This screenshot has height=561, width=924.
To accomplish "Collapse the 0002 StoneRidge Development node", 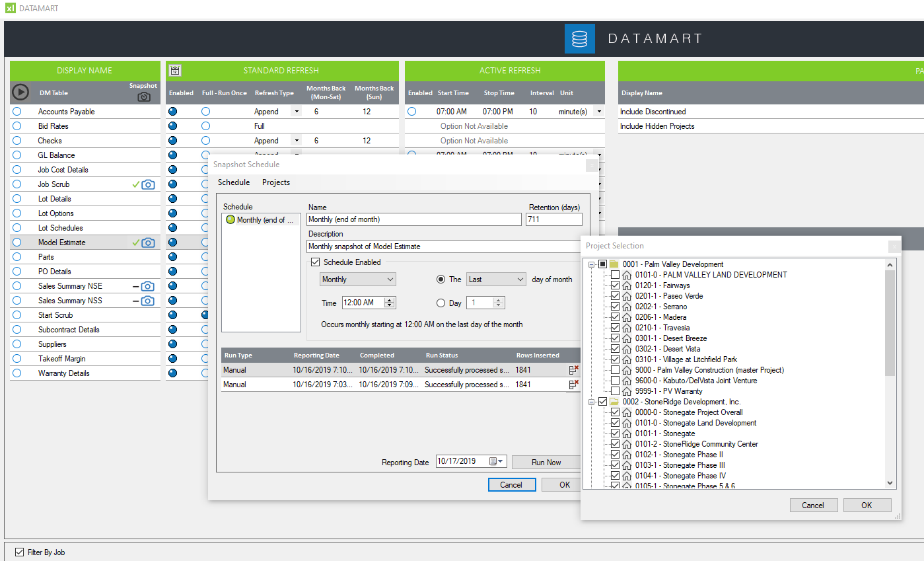I will click(x=592, y=402).
